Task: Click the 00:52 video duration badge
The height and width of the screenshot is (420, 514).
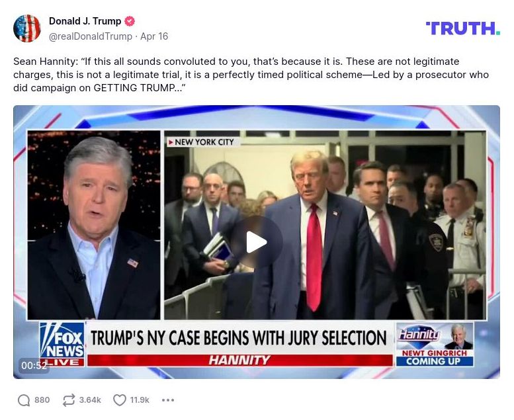Action: click(x=34, y=365)
